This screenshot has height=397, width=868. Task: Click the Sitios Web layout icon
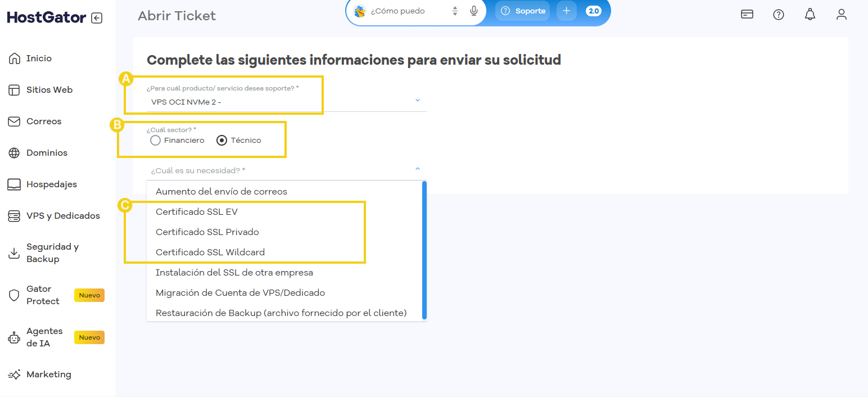(15, 90)
